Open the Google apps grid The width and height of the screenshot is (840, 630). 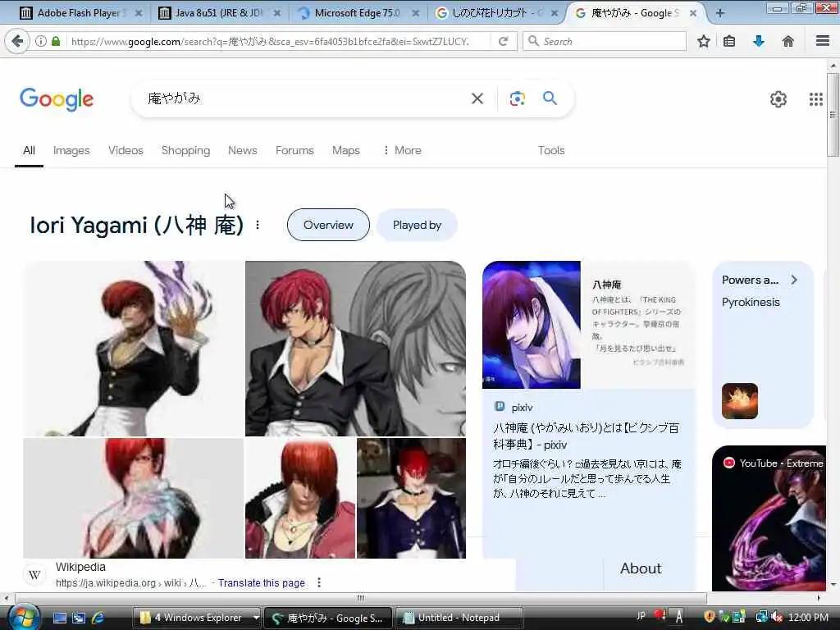815,99
